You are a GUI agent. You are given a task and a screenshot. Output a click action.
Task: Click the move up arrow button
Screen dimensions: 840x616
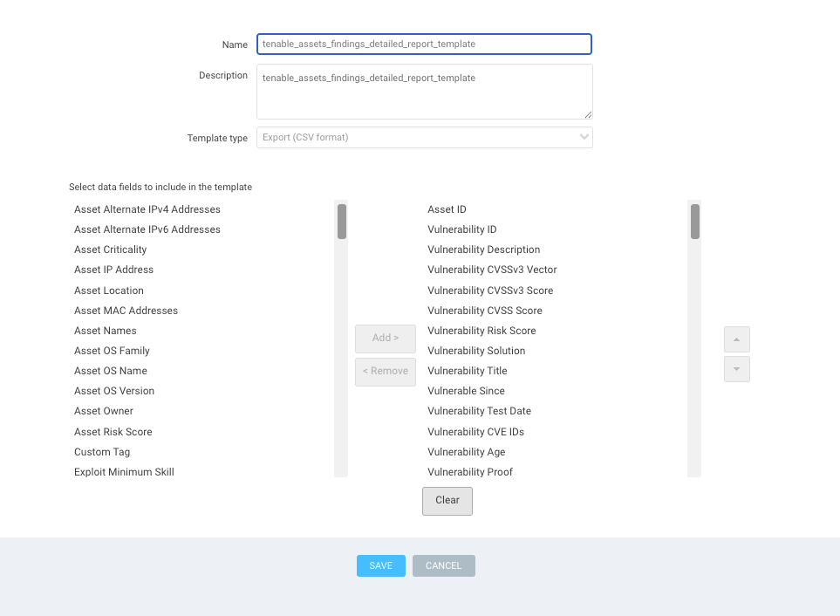[736, 339]
